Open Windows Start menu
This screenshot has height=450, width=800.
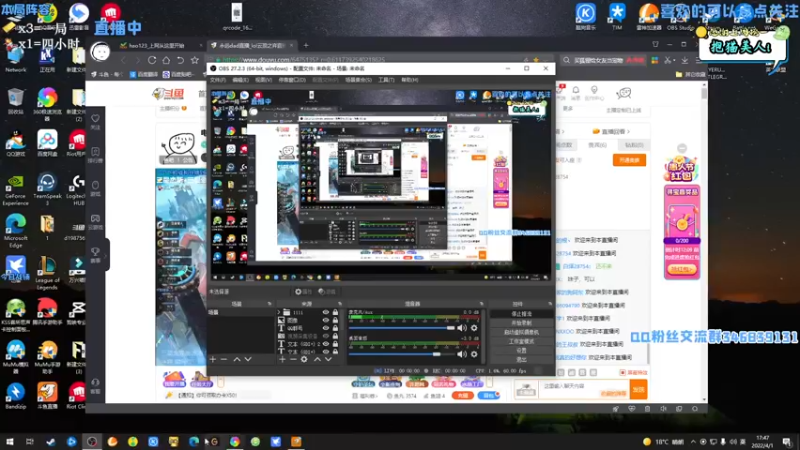9,442
